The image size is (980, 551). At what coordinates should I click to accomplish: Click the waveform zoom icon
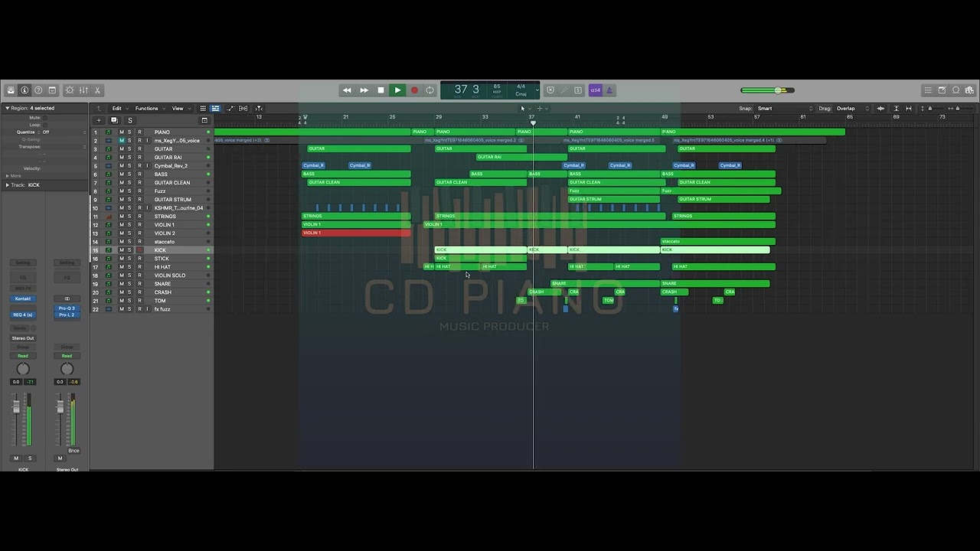(x=880, y=109)
